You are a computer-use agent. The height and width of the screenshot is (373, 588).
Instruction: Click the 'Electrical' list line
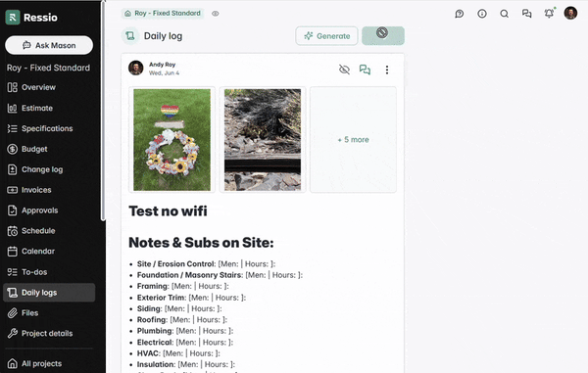click(185, 343)
